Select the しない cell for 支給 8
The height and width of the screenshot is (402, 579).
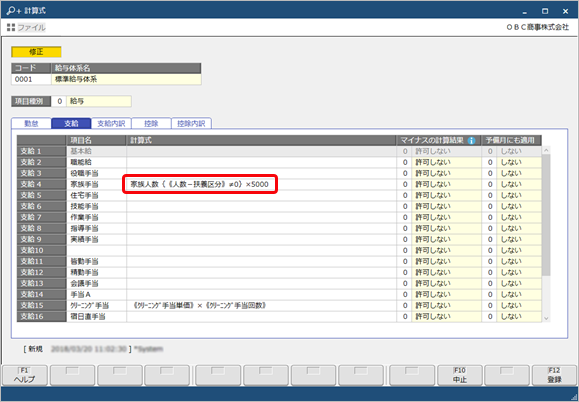(519, 229)
